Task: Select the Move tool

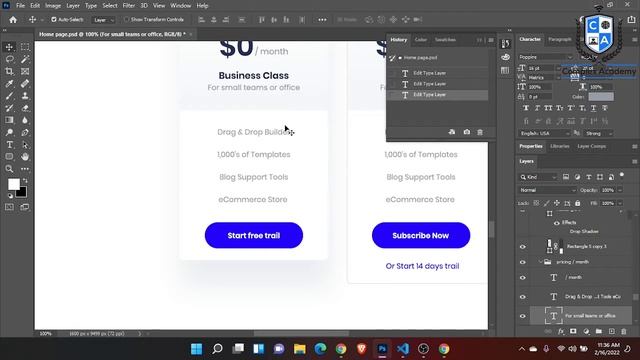Action: click(x=9, y=47)
